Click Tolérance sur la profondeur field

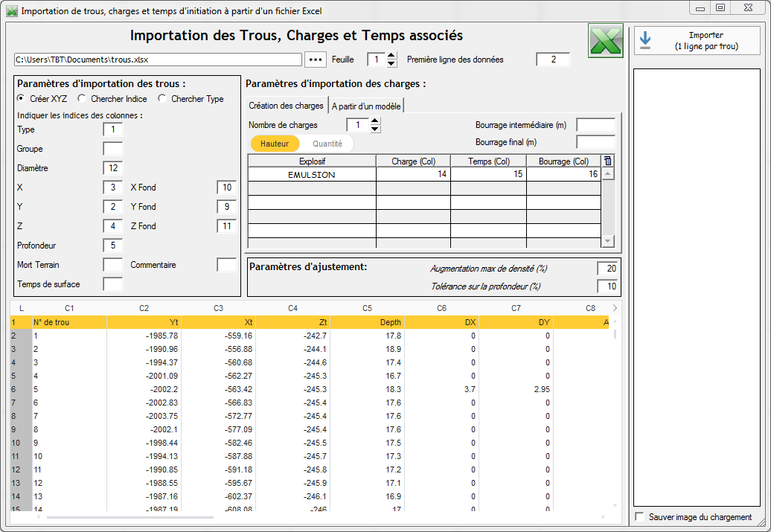click(607, 286)
